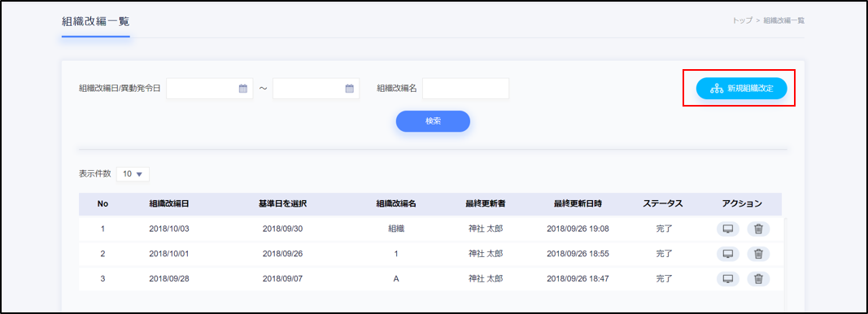Click the 組織改編名 column header
The image size is (868, 314).
396,204
